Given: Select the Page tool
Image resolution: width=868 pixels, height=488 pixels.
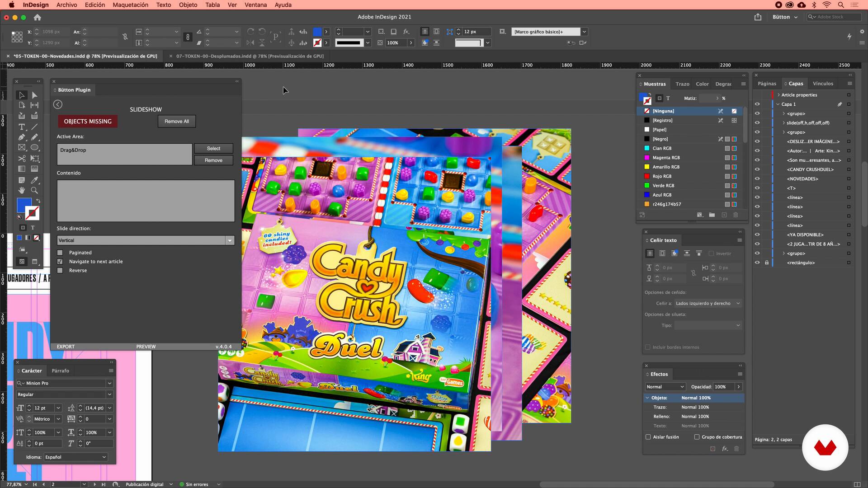Looking at the screenshot, I should pyautogui.click(x=21, y=105).
